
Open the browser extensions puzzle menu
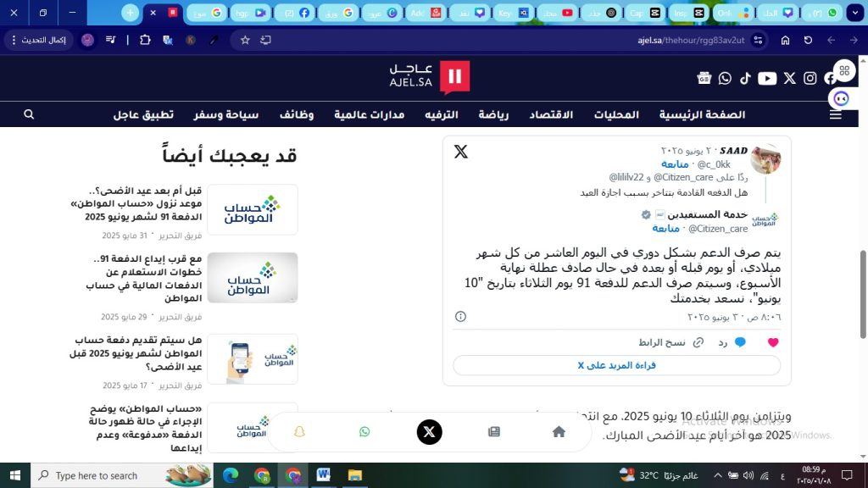click(144, 40)
